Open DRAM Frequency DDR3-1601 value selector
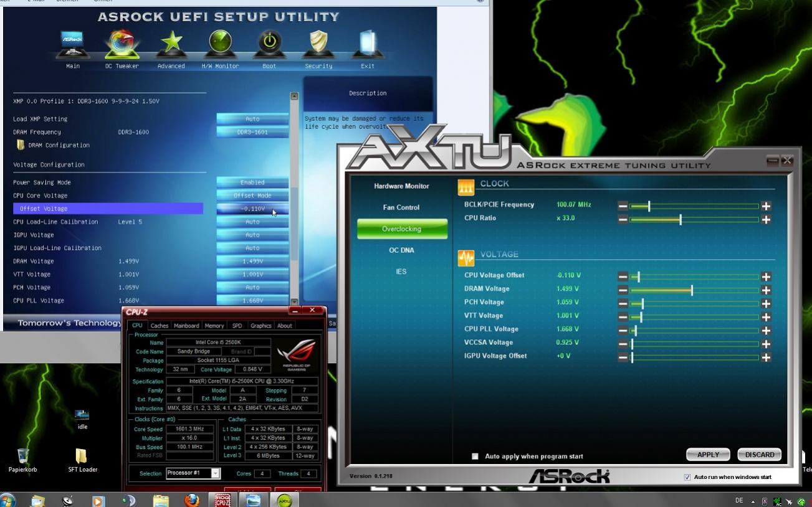The width and height of the screenshot is (812, 507). point(252,132)
